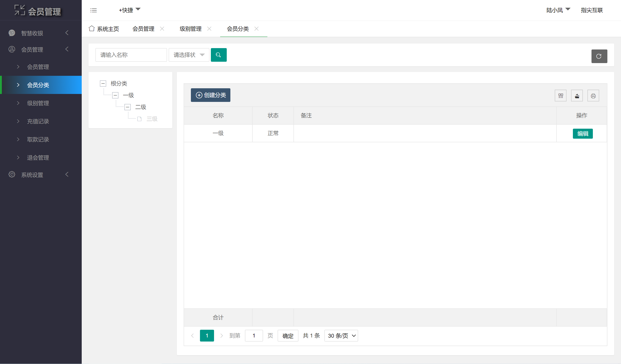Open the 请选择状 status dropdown
The width and height of the screenshot is (621, 364).
pyautogui.click(x=189, y=55)
